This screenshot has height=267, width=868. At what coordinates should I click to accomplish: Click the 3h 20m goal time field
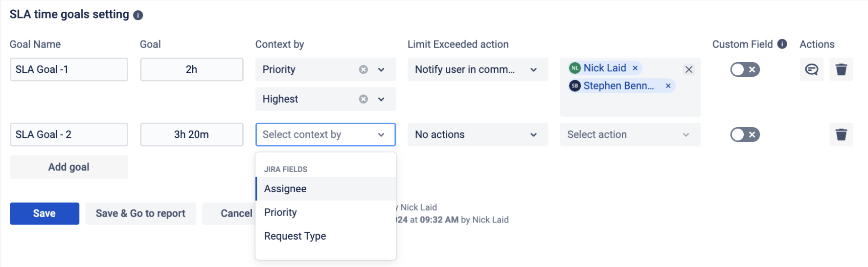click(191, 134)
